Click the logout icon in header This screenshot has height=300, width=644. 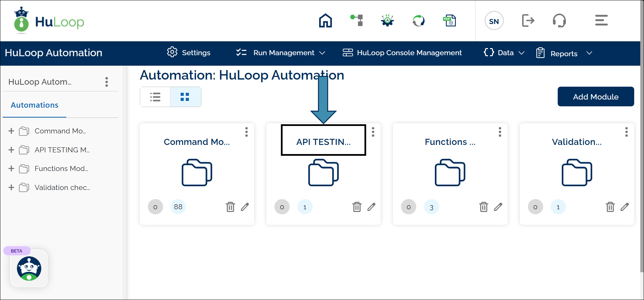pos(528,21)
